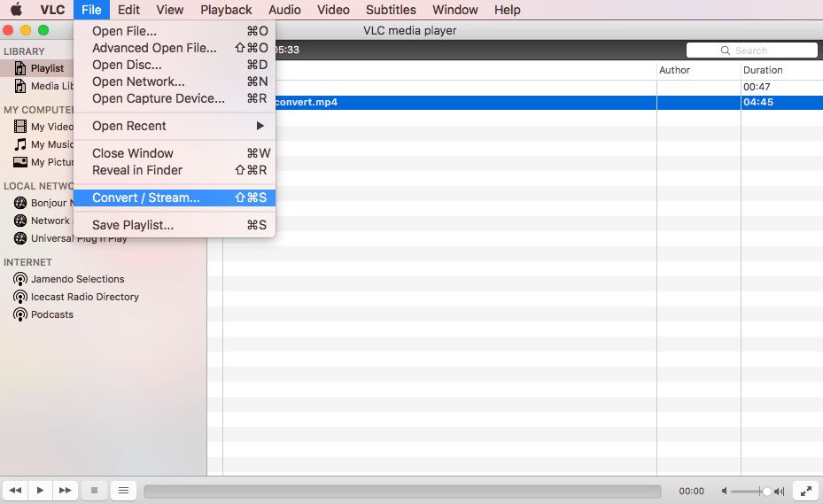Open the Playback menu
The height and width of the screenshot is (504, 823).
226,10
